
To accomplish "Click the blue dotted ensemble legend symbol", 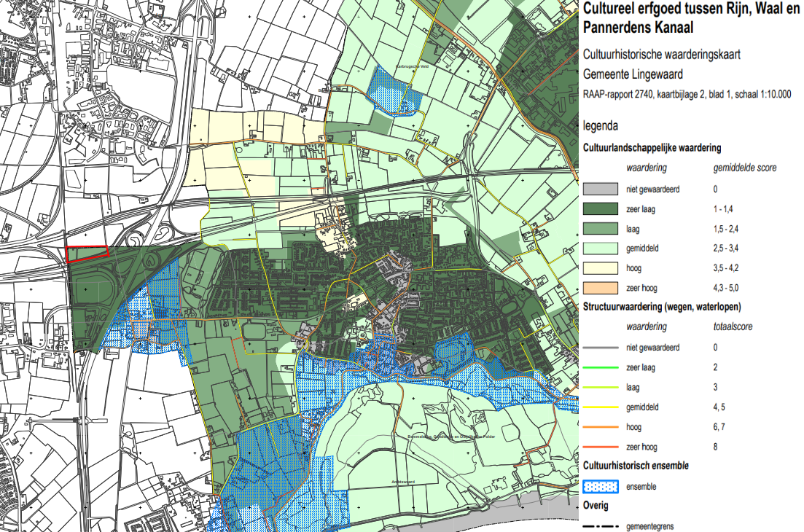I will coord(601,486).
